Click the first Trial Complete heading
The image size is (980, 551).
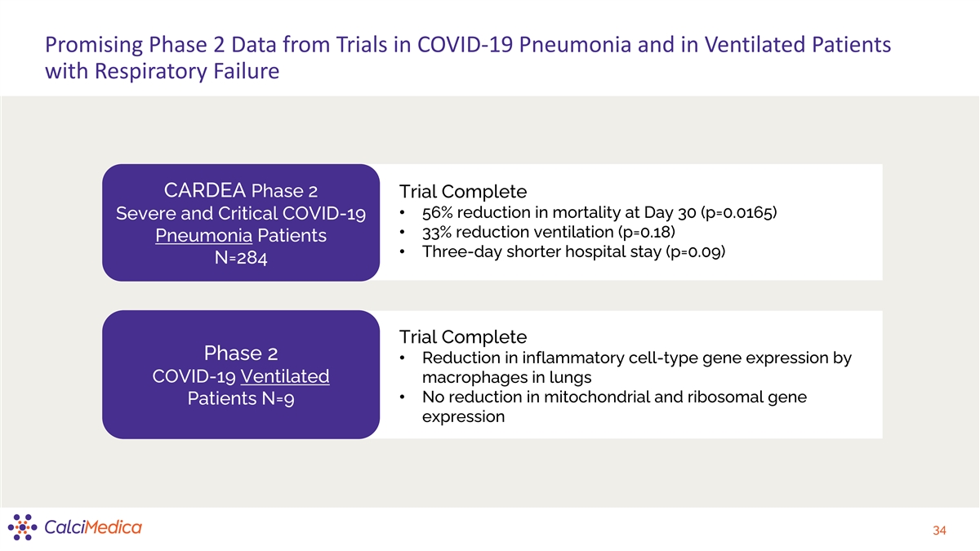tap(463, 192)
